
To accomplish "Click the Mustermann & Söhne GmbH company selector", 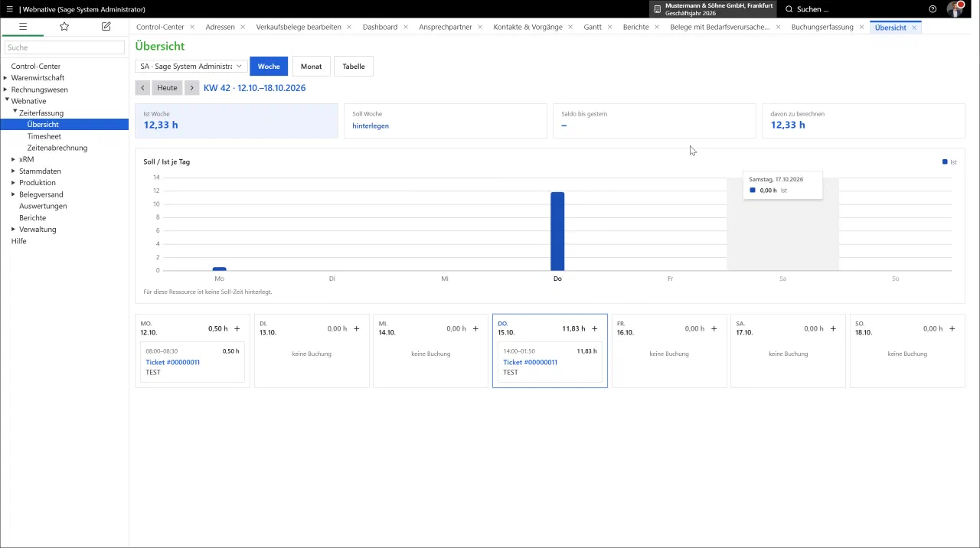I will click(x=713, y=9).
